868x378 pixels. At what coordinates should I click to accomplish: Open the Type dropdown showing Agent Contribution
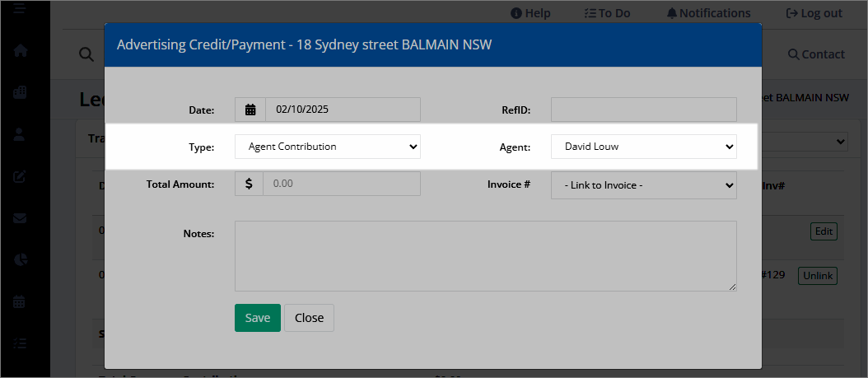[328, 147]
